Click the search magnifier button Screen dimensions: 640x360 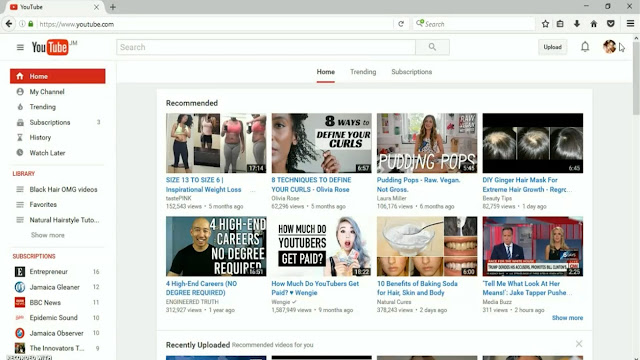[x=432, y=47]
